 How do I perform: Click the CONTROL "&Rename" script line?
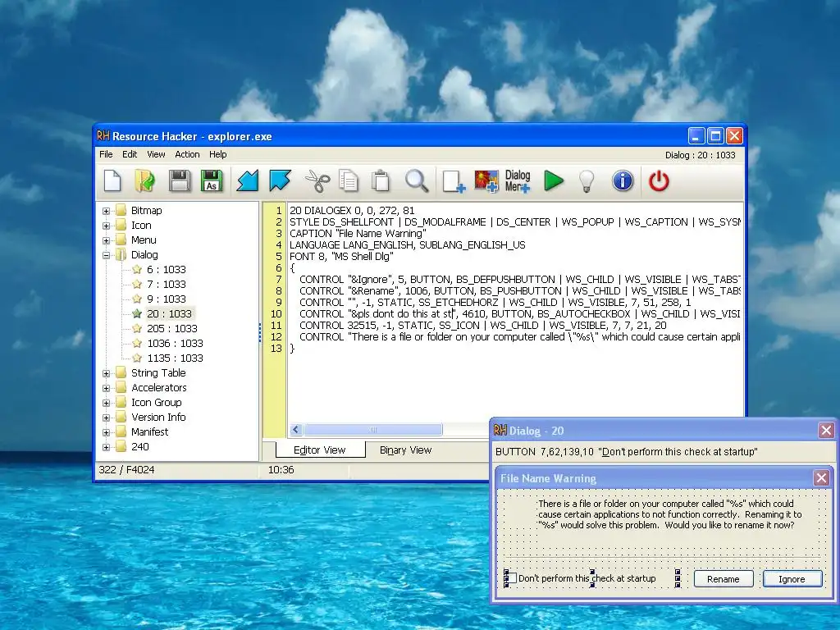point(519,291)
